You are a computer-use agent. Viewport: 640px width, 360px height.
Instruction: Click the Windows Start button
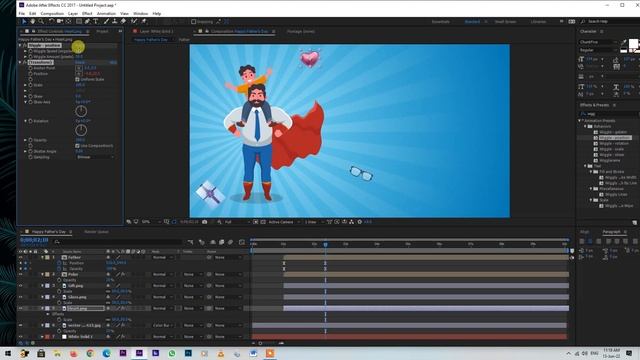(x=7, y=353)
